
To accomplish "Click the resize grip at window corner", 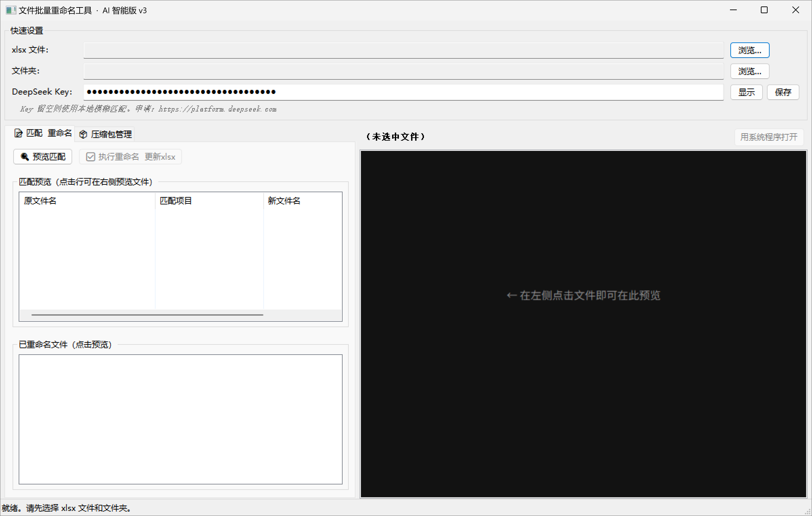I will [x=808, y=512].
